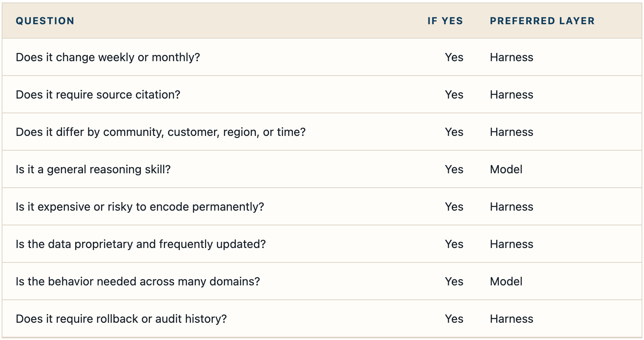Click Model in the many domains row
The height and width of the screenshot is (340, 644).
[x=506, y=281]
